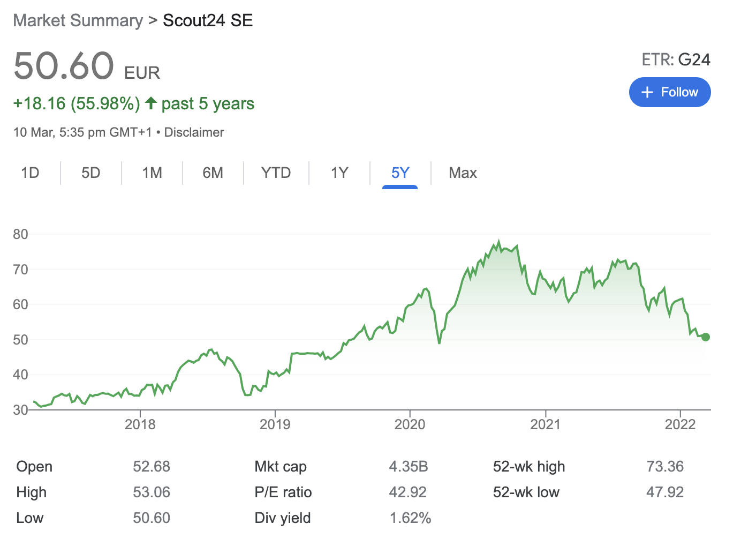Click the green end-point dot on chart
Viewport: 756px width, 538px height.
coord(705,337)
